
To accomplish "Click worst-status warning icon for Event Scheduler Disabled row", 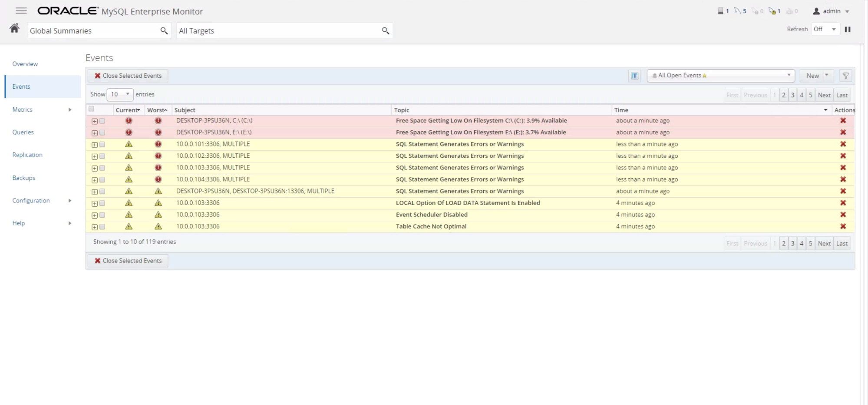I will pos(158,215).
